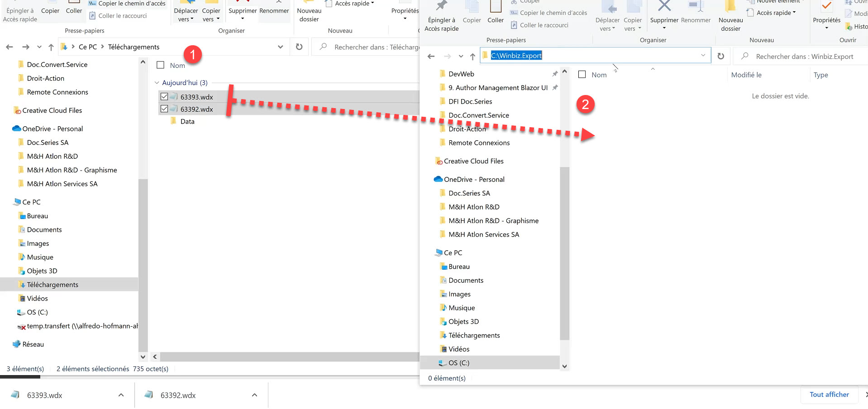Select DevWeb in right window quick access
The height and width of the screenshot is (409, 868).
click(x=461, y=74)
